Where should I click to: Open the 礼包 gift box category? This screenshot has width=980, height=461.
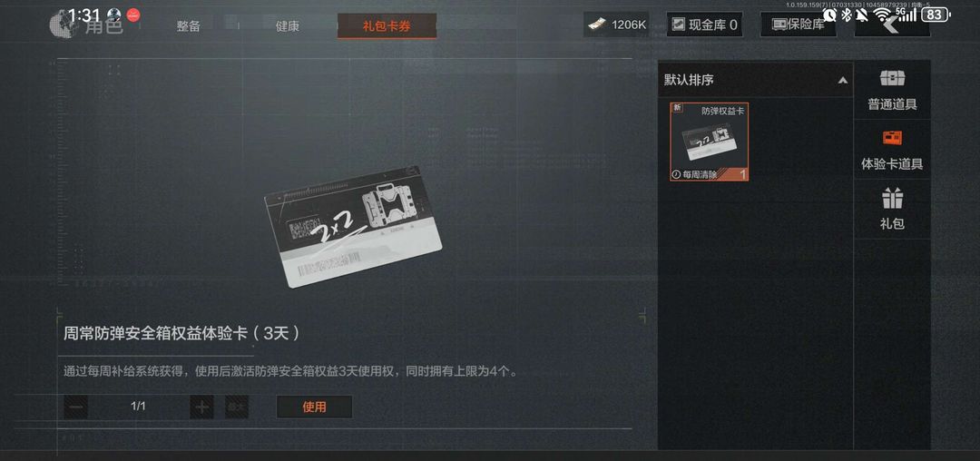pos(892,210)
